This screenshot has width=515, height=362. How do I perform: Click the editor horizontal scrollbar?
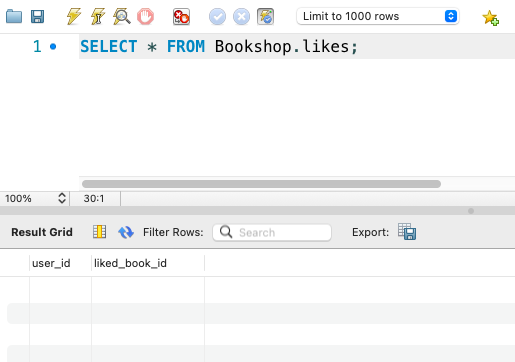(x=261, y=184)
